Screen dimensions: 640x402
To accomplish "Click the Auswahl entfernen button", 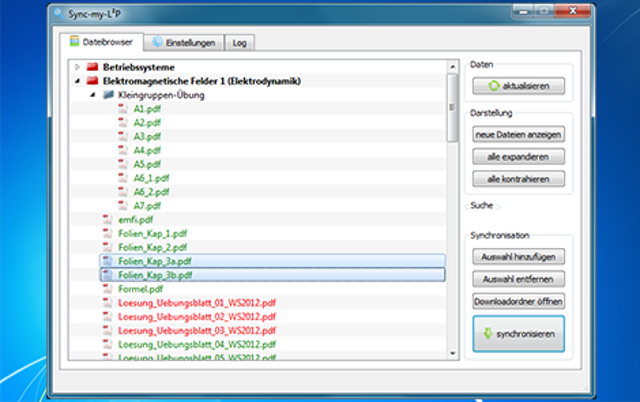I will (519, 279).
